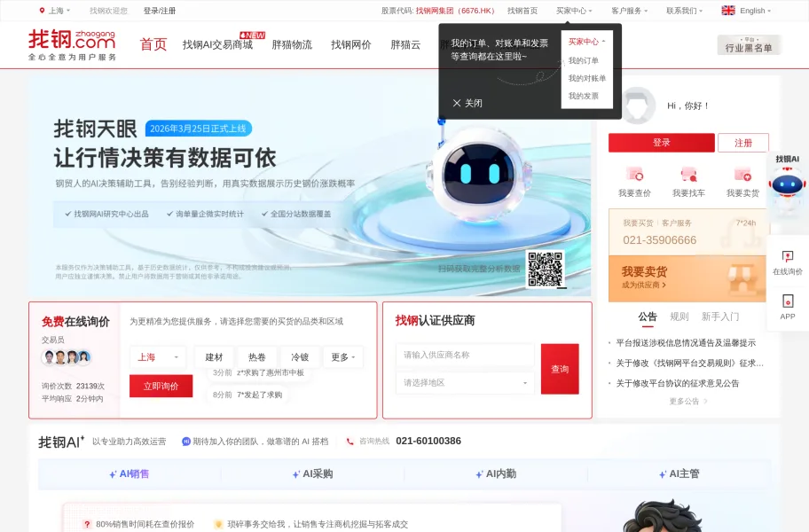This screenshot has height=532, width=809.
Task: Collapse the highlighted 买家中心 popup header
Action: click(x=586, y=42)
